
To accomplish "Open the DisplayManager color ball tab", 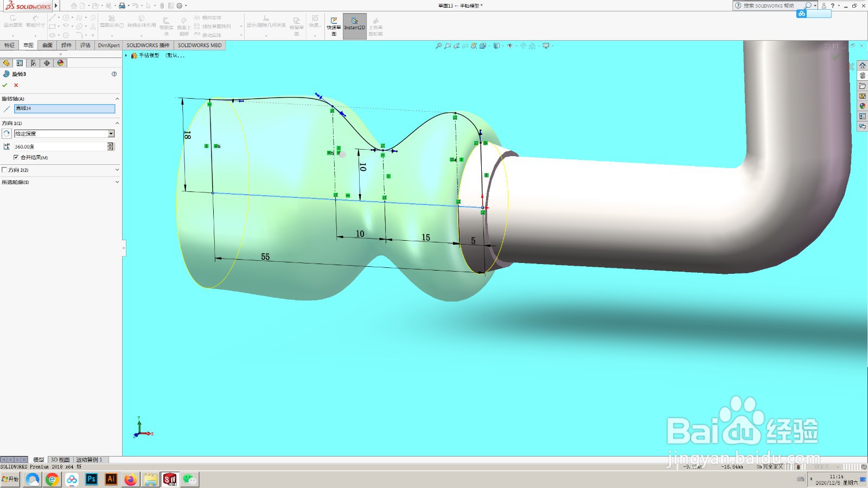I will coord(61,63).
